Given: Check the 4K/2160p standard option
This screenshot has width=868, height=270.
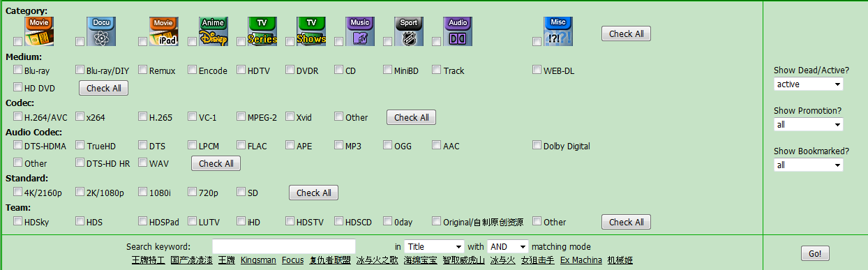Looking at the screenshot, I should pyautogui.click(x=17, y=192).
